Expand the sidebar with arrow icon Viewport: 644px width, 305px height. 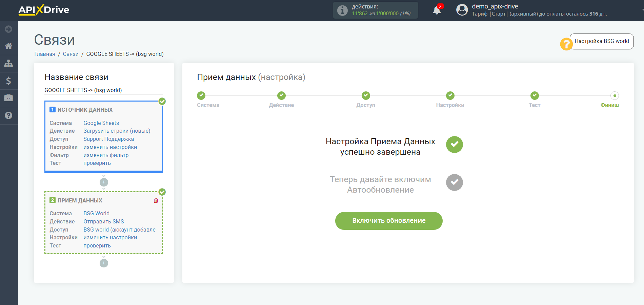[x=8, y=29]
